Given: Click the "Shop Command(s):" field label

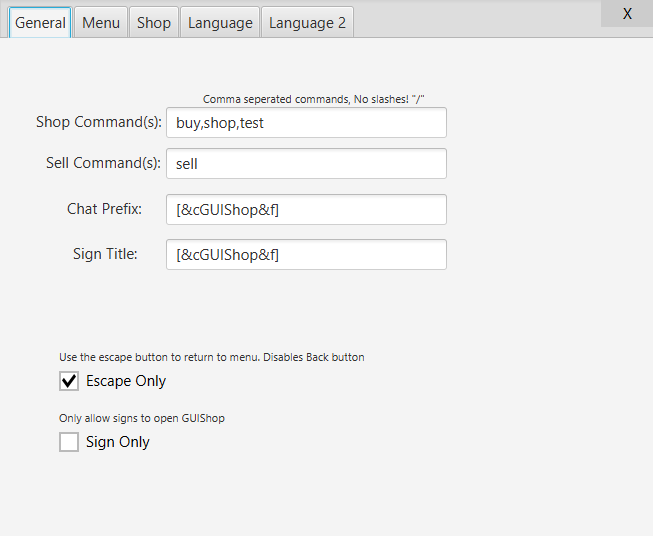Looking at the screenshot, I should point(99,122).
